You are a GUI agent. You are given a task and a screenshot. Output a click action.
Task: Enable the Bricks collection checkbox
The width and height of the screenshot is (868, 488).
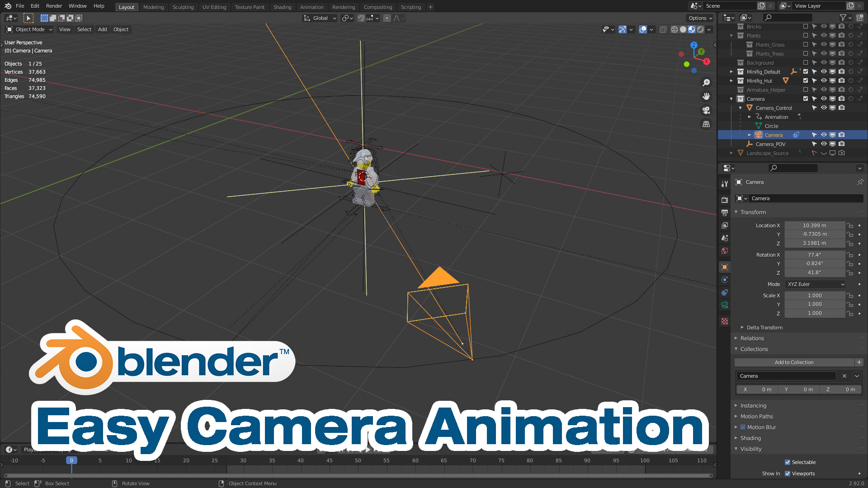pyautogui.click(x=806, y=27)
